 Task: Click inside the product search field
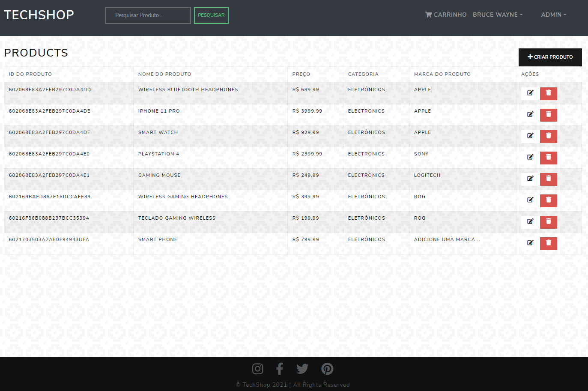pos(148,15)
